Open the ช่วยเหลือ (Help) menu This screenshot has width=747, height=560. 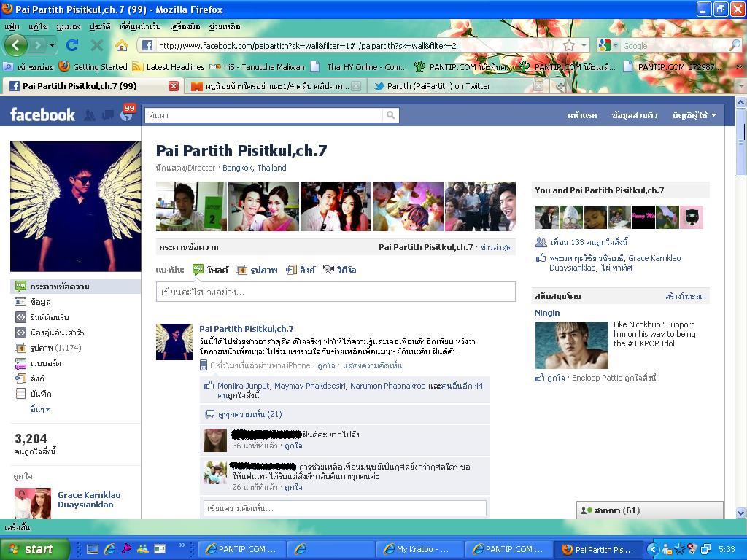point(225,27)
